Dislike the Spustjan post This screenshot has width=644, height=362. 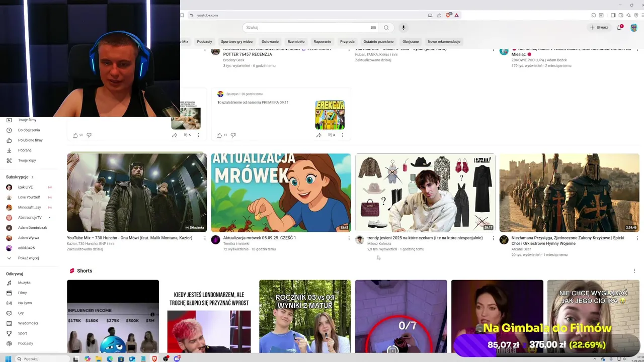click(x=233, y=135)
